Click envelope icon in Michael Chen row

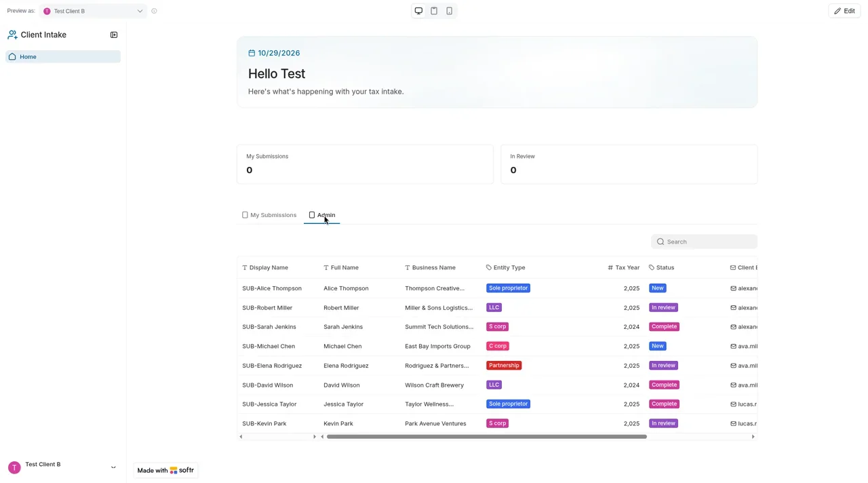[x=733, y=346]
